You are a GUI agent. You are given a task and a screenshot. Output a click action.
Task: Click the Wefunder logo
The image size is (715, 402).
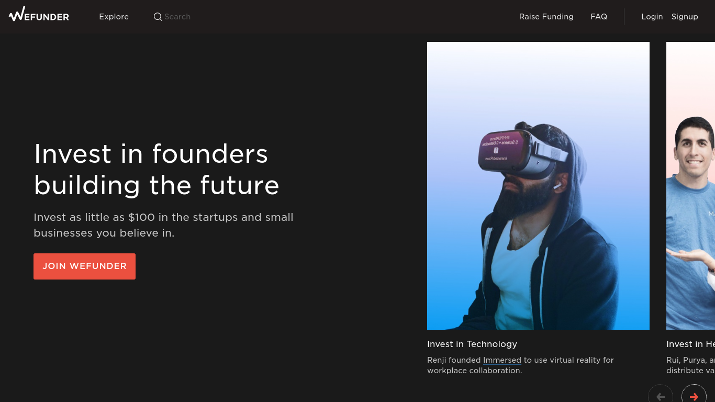[x=39, y=15]
